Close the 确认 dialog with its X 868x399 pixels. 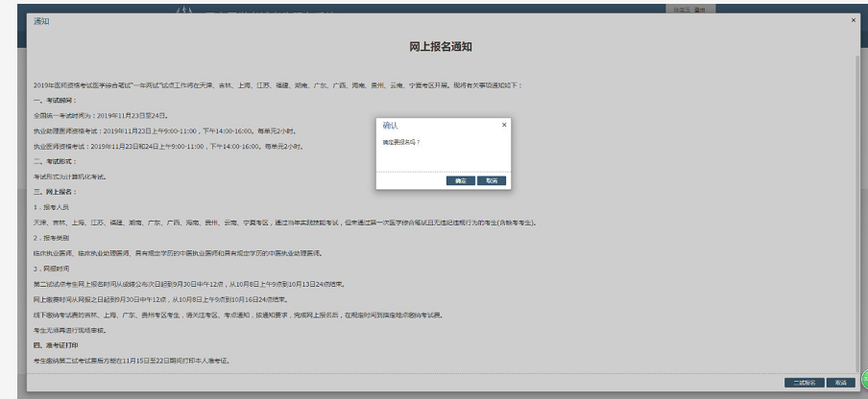coord(504,125)
